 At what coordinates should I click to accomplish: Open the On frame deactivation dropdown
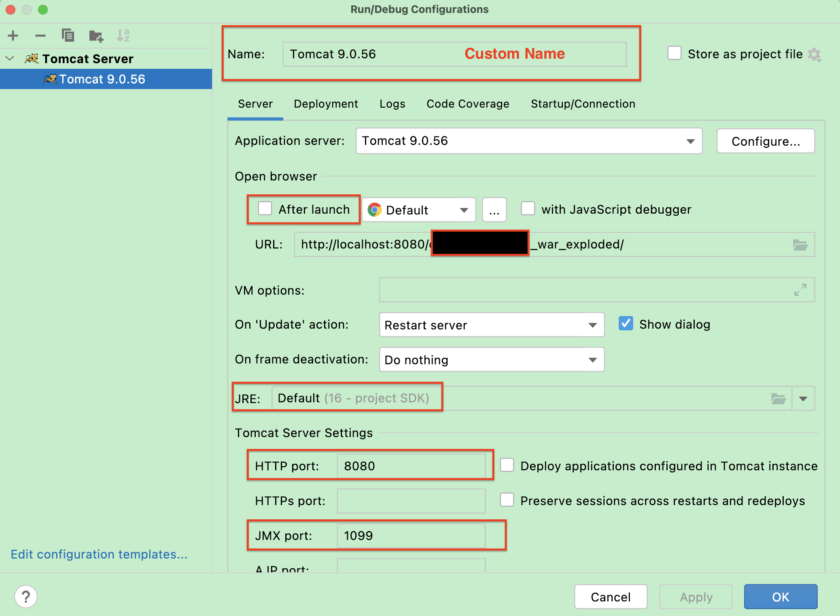(x=492, y=359)
